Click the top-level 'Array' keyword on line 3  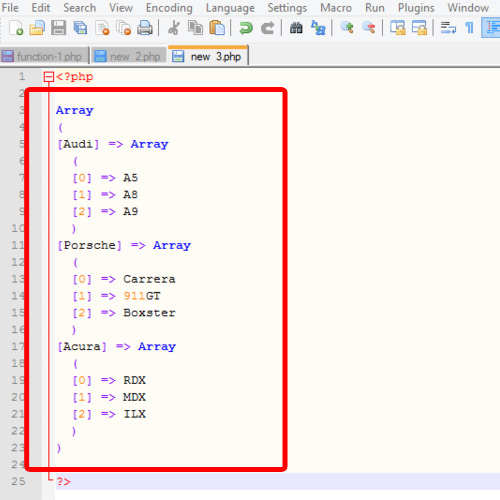coord(75,110)
